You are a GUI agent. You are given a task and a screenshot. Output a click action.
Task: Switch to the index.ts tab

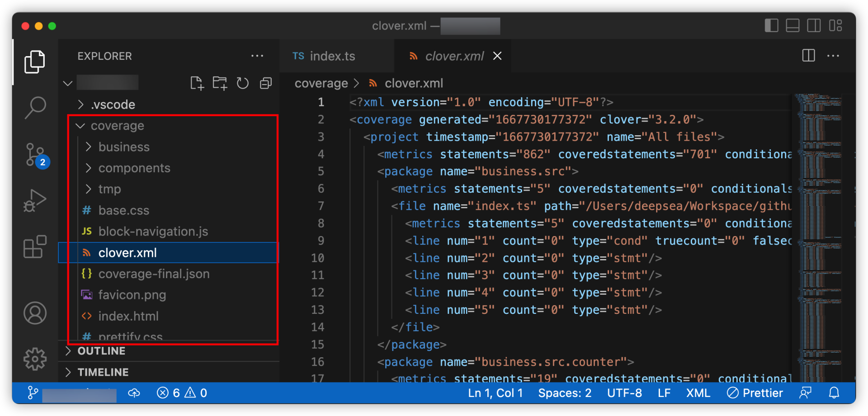pos(332,56)
